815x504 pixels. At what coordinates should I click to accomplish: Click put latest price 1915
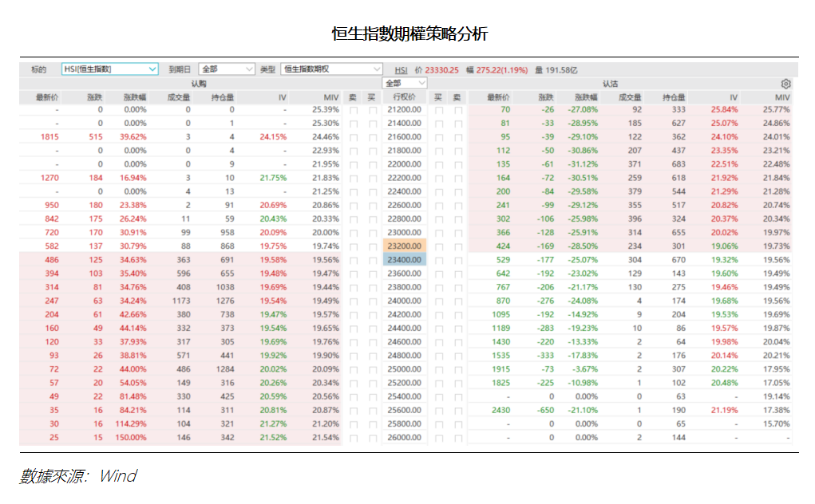500,369
